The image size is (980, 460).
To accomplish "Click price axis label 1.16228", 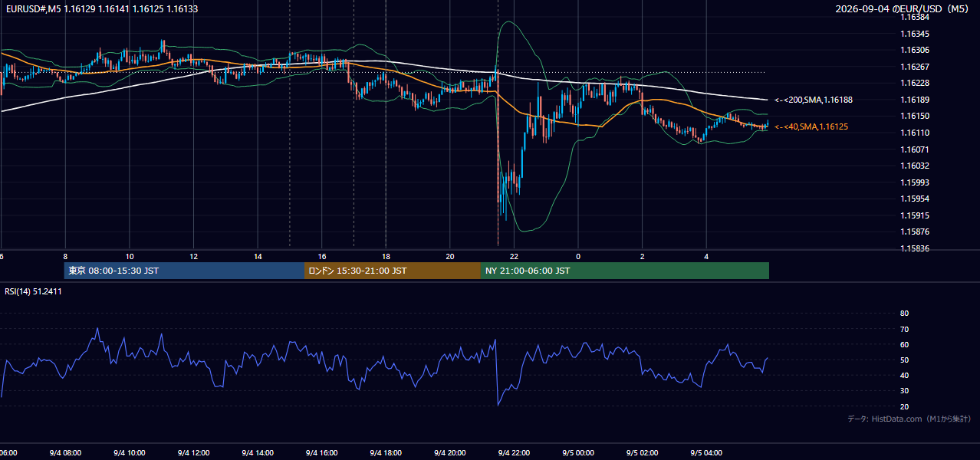I will tap(914, 83).
